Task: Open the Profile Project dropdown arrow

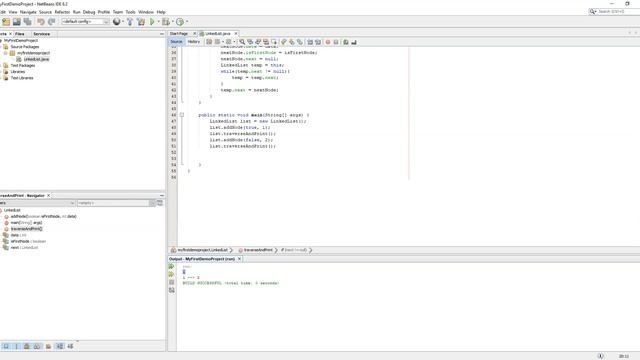Action: click(187, 22)
